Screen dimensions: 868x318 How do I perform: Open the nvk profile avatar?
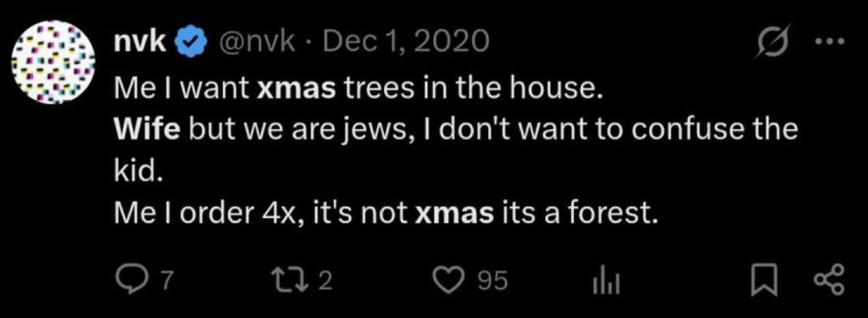click(53, 63)
